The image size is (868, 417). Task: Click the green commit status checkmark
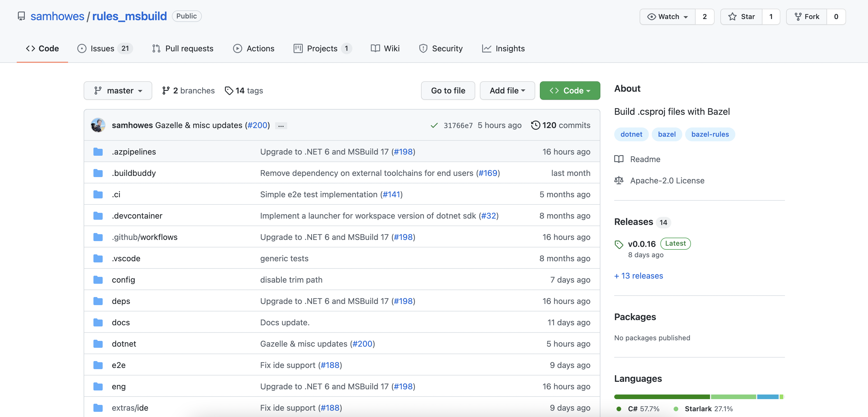(x=434, y=125)
